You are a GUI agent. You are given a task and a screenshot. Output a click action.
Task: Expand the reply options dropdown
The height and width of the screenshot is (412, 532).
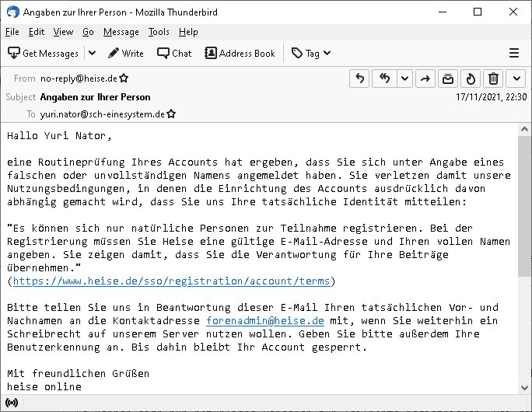[404, 79]
